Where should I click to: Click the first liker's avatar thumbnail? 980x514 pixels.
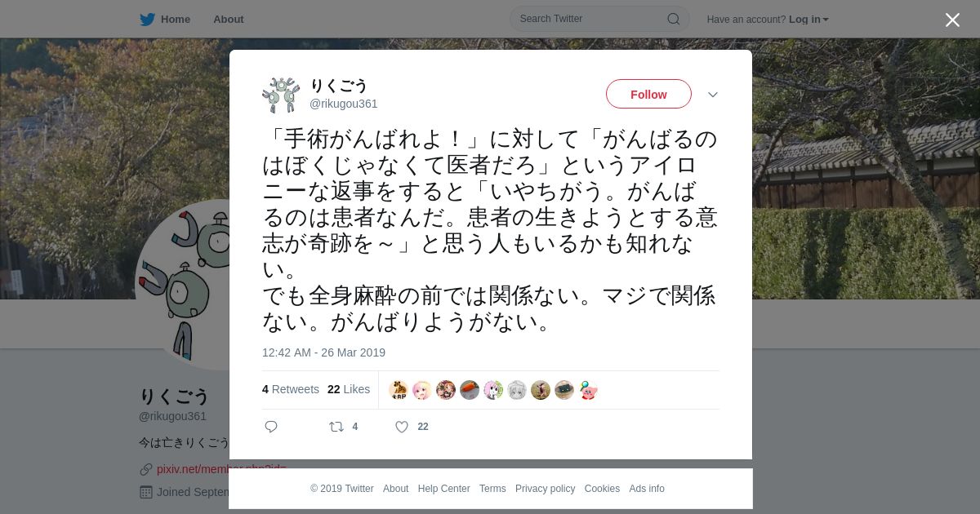tap(399, 390)
